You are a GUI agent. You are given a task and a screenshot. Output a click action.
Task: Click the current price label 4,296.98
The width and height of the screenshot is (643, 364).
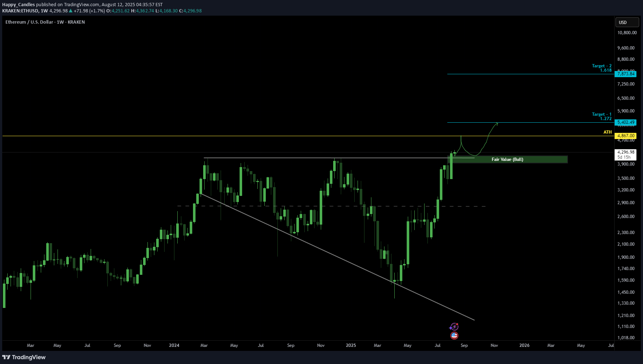point(625,152)
